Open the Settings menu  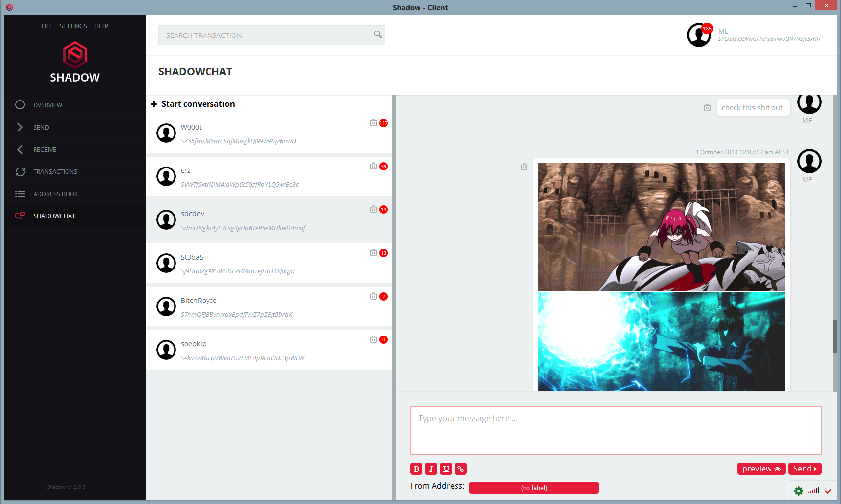pyautogui.click(x=73, y=26)
